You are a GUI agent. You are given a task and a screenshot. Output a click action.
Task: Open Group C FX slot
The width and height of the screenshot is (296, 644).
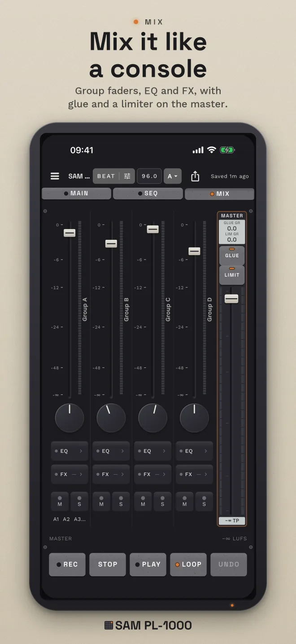153,474
